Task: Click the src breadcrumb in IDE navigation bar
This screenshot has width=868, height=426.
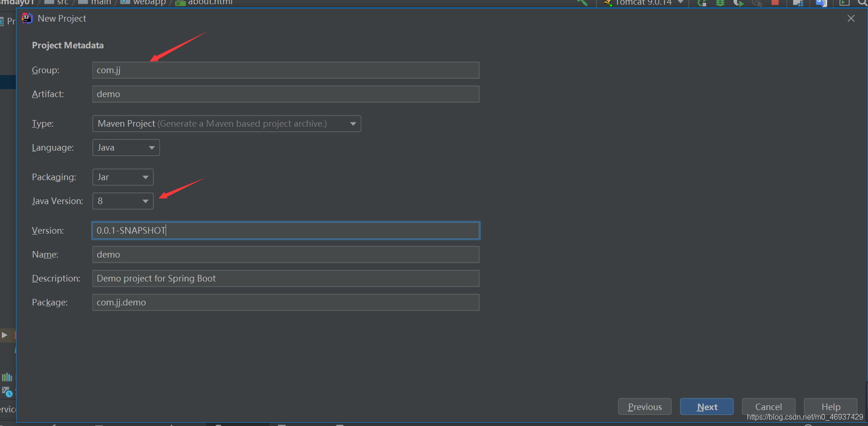Action: pos(57,2)
